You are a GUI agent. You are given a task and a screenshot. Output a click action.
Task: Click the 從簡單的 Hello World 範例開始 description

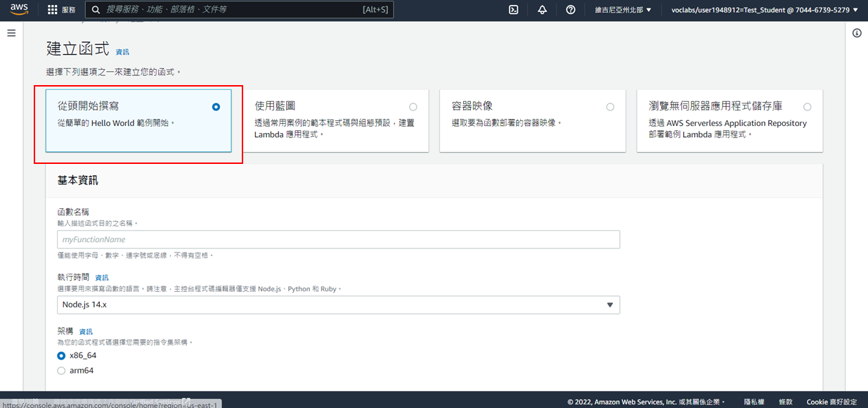(116, 122)
